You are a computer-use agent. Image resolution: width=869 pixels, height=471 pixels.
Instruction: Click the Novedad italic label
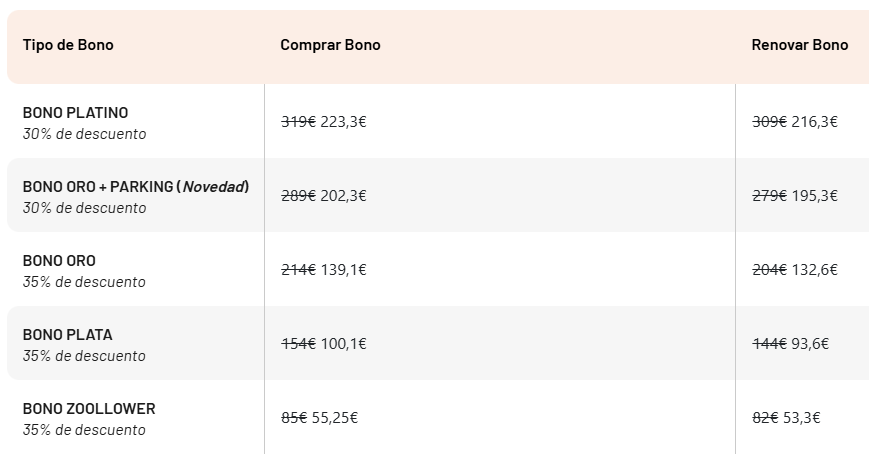(x=214, y=187)
